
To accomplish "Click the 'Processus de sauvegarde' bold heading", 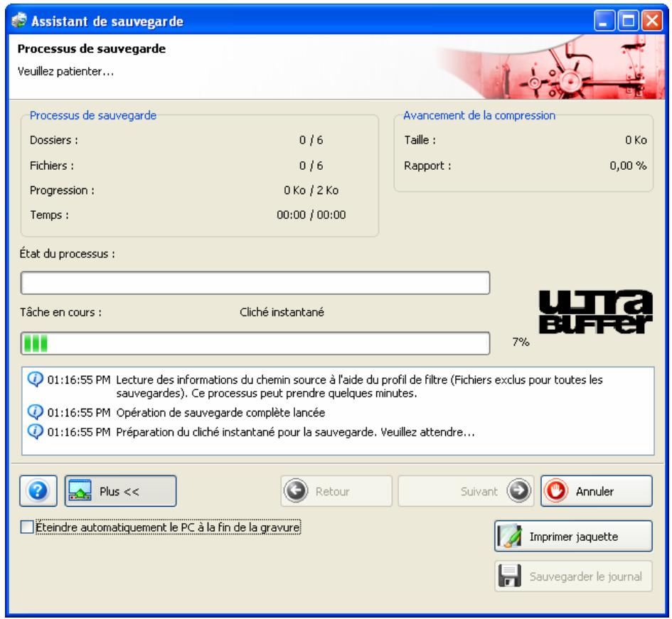I will coord(91,49).
